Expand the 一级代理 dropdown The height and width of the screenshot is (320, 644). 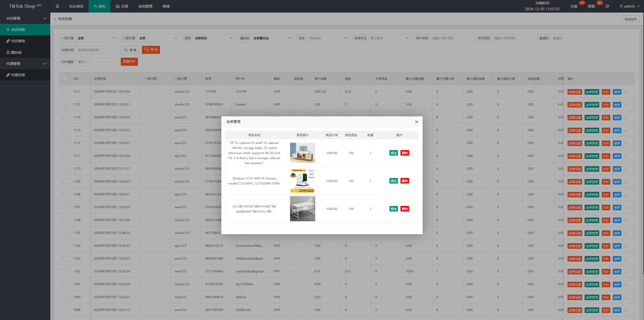tap(97, 38)
